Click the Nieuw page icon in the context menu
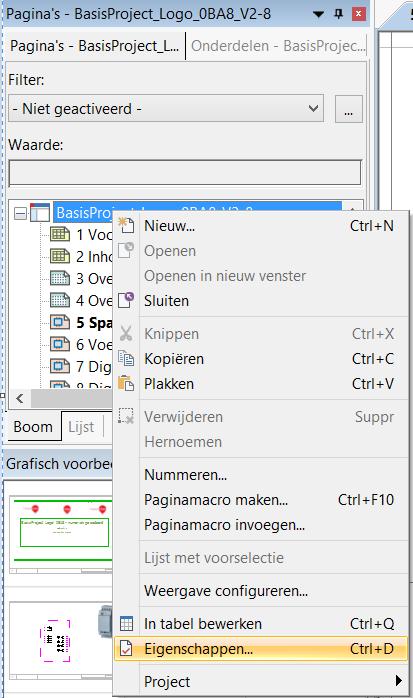This screenshot has width=413, height=698. tap(126, 225)
